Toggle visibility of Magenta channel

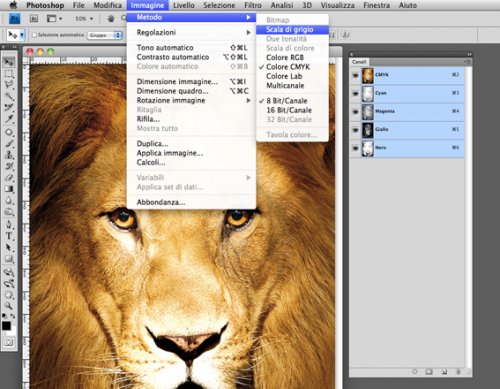coord(355,112)
